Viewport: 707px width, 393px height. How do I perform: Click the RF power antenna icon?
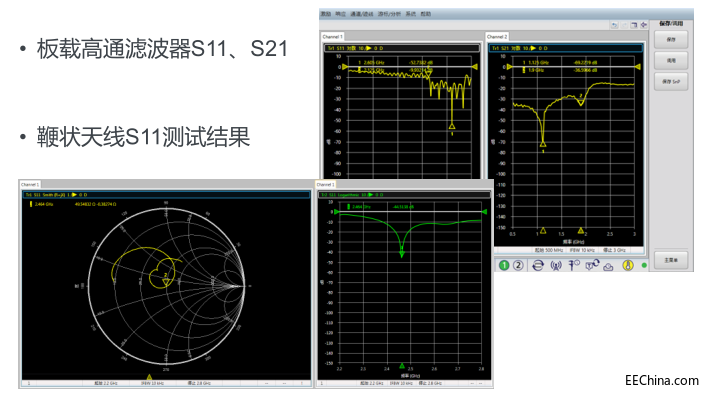(x=556, y=265)
